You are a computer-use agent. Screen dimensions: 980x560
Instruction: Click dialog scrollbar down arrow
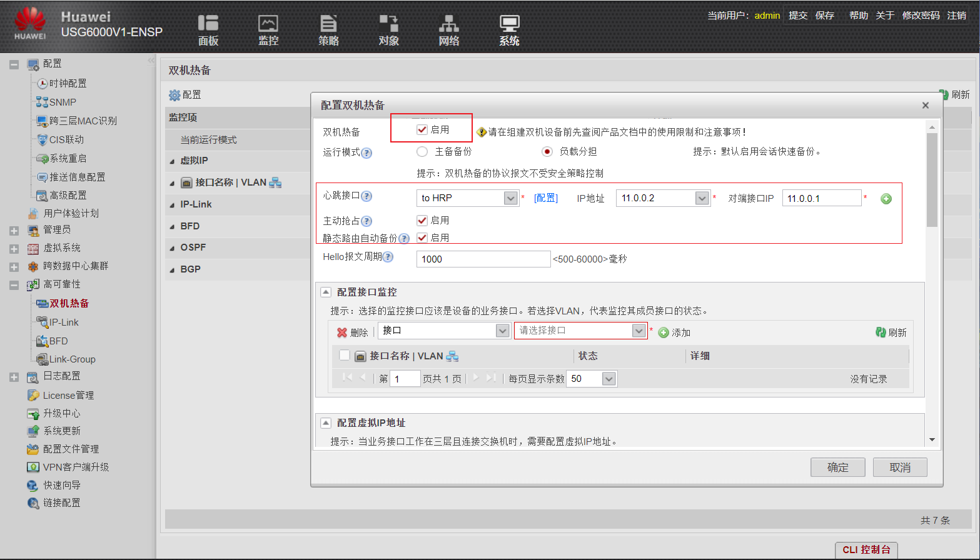(932, 440)
